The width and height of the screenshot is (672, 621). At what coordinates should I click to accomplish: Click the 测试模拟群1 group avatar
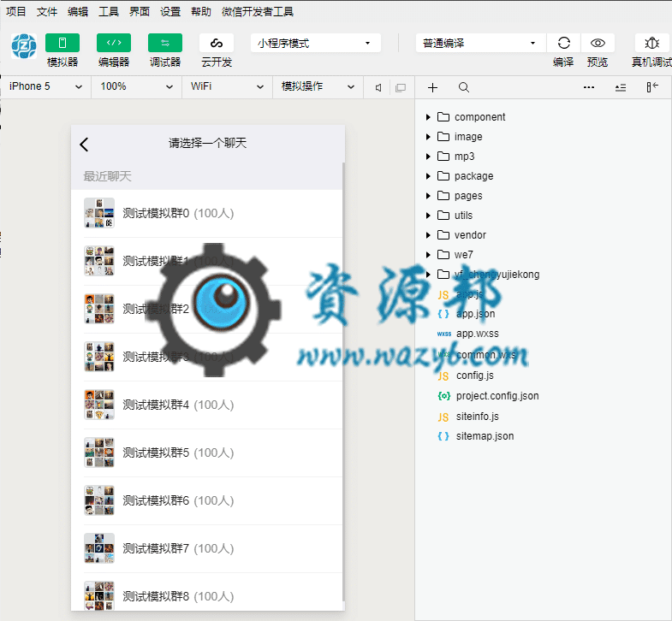tap(99, 261)
